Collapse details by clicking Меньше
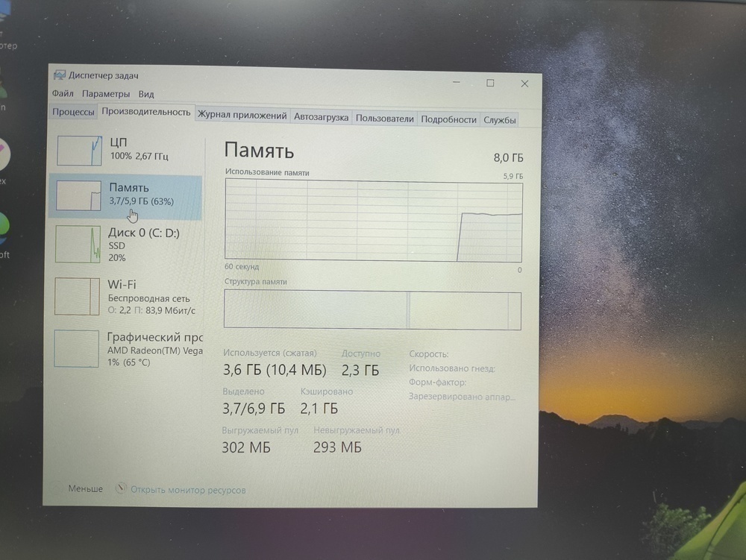The image size is (746, 560). pyautogui.click(x=87, y=488)
